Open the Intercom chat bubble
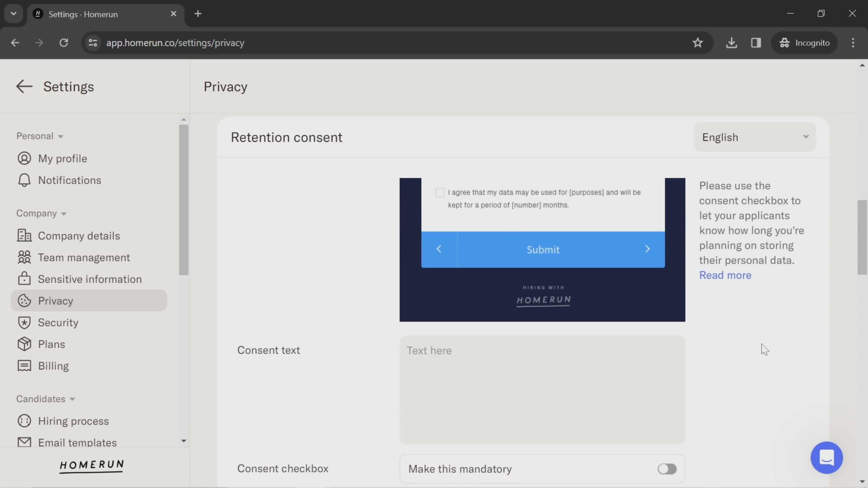The image size is (868, 488). click(x=827, y=457)
